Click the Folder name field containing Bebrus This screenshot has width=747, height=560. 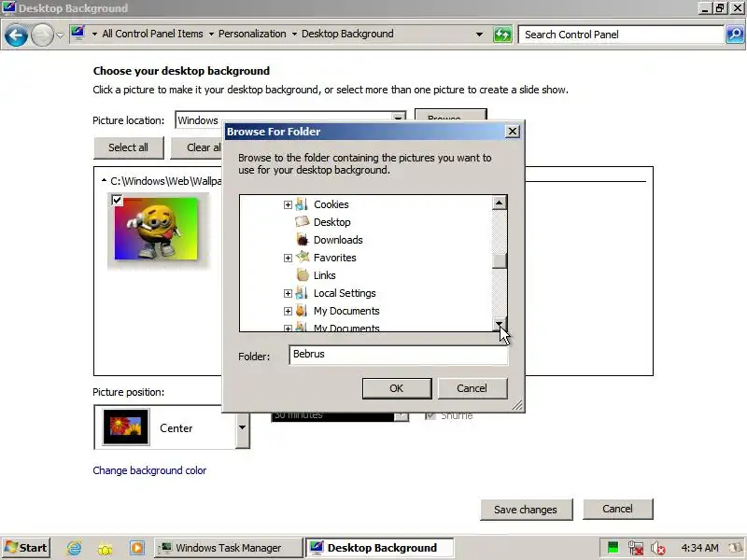(x=399, y=355)
